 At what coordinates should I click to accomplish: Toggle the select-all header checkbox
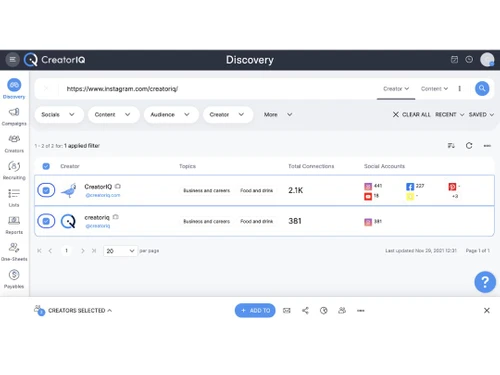tap(46, 166)
